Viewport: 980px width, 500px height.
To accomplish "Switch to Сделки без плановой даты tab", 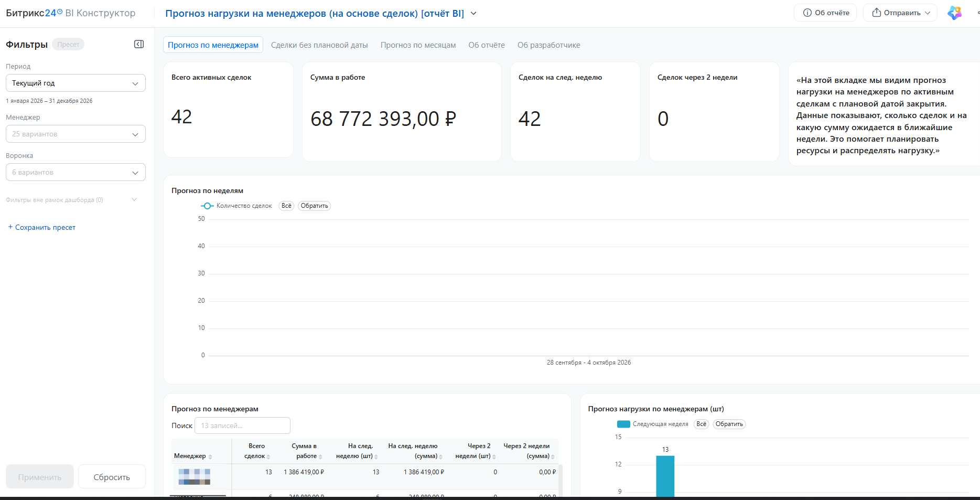I will (319, 45).
